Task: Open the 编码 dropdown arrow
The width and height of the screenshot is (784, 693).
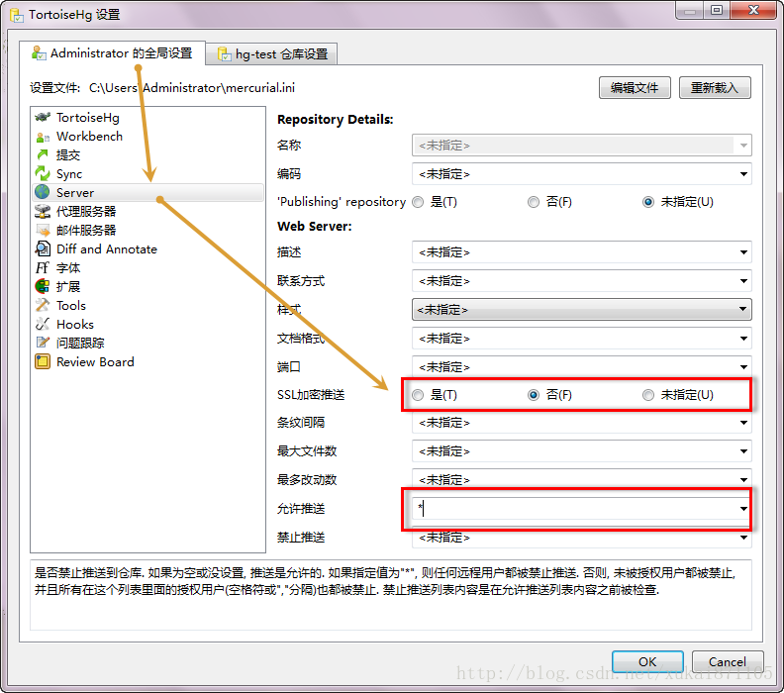Action: point(743,174)
